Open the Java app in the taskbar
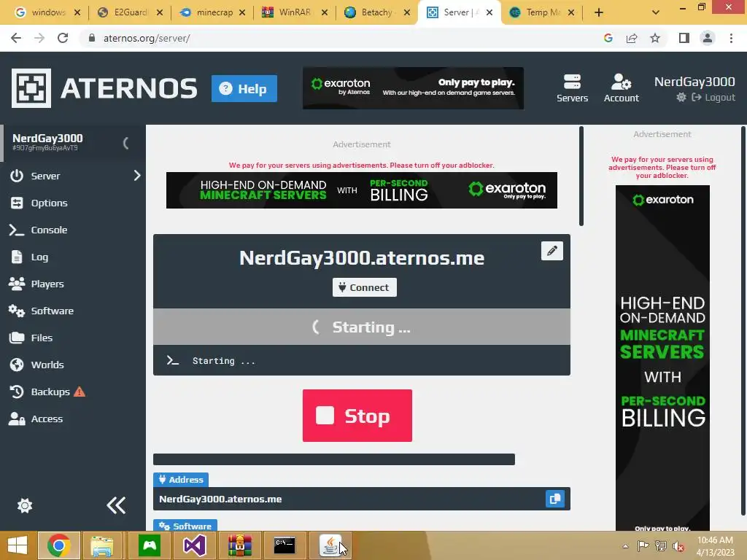 pos(330,545)
